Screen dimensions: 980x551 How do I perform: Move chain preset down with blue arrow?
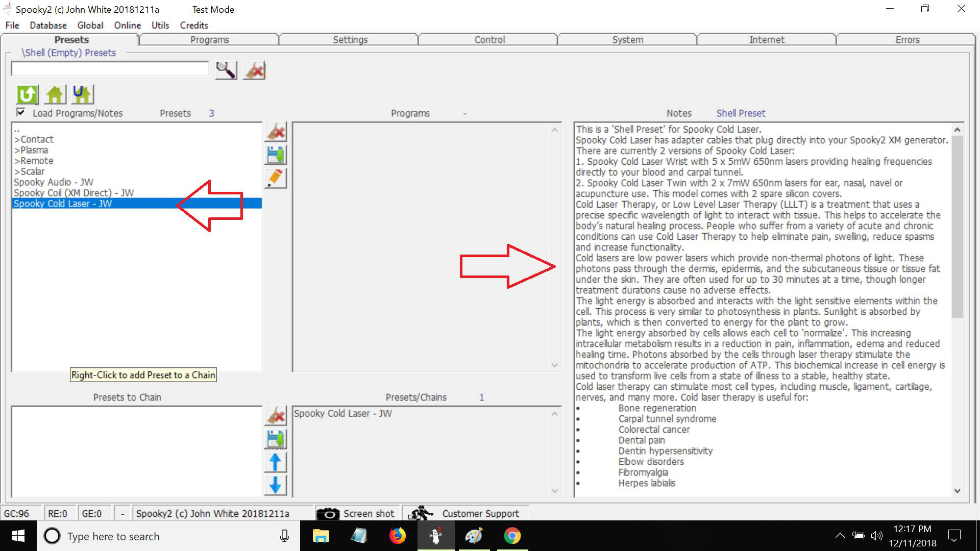click(x=276, y=485)
